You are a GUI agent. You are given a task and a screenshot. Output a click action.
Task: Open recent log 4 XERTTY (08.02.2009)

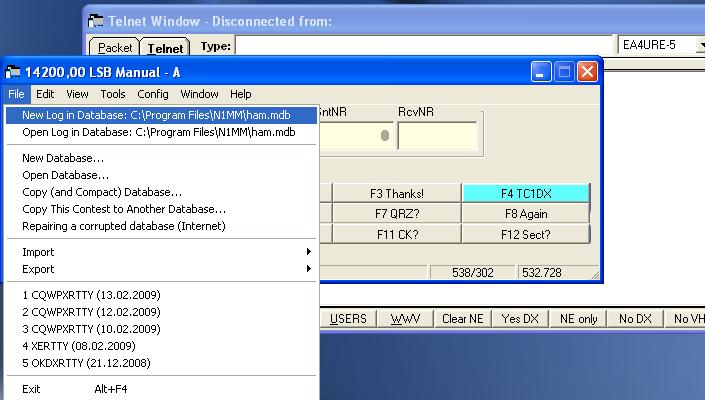pos(161,346)
